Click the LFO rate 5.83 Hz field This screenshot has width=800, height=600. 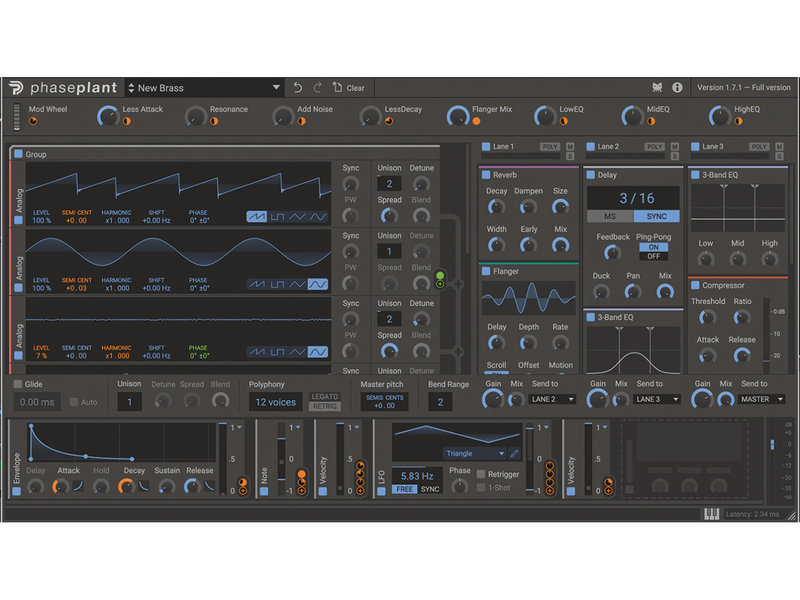coord(417,476)
